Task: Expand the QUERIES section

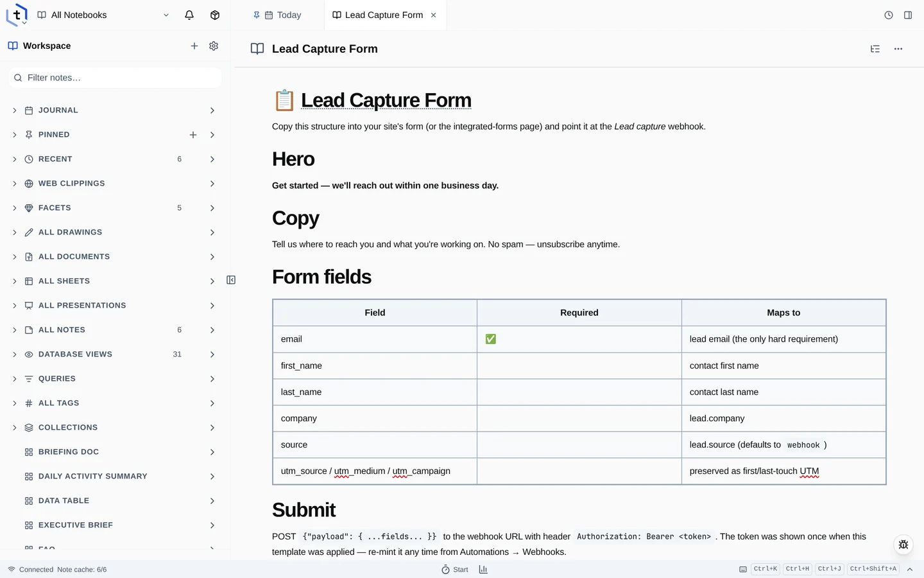Action: pyautogui.click(x=15, y=379)
